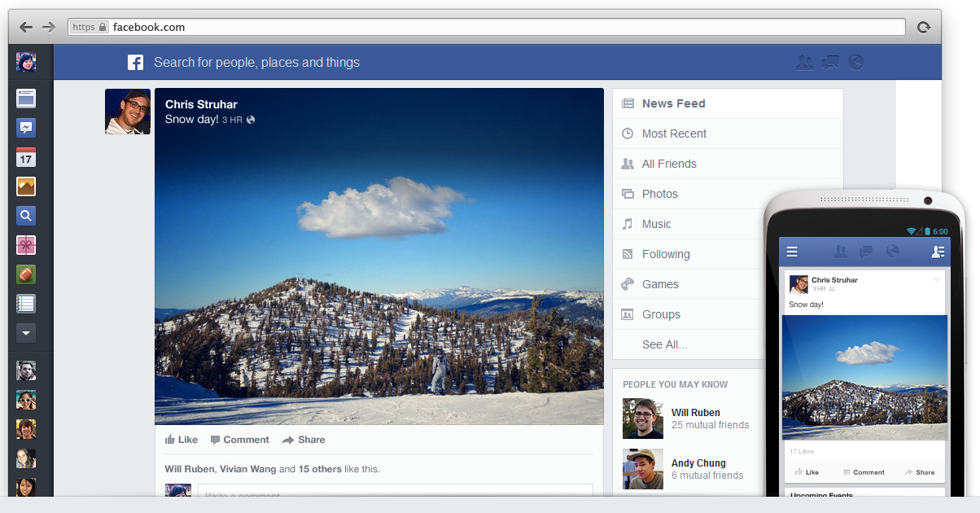Viewport: 980px width, 513px height.
Task: Click Will Ruben in the likes line
Action: (190, 469)
